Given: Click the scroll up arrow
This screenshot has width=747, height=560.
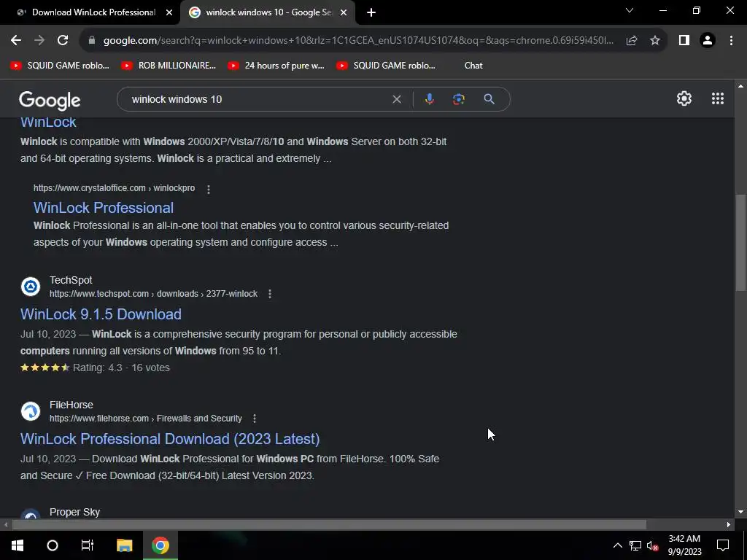Looking at the screenshot, I should 740,86.
